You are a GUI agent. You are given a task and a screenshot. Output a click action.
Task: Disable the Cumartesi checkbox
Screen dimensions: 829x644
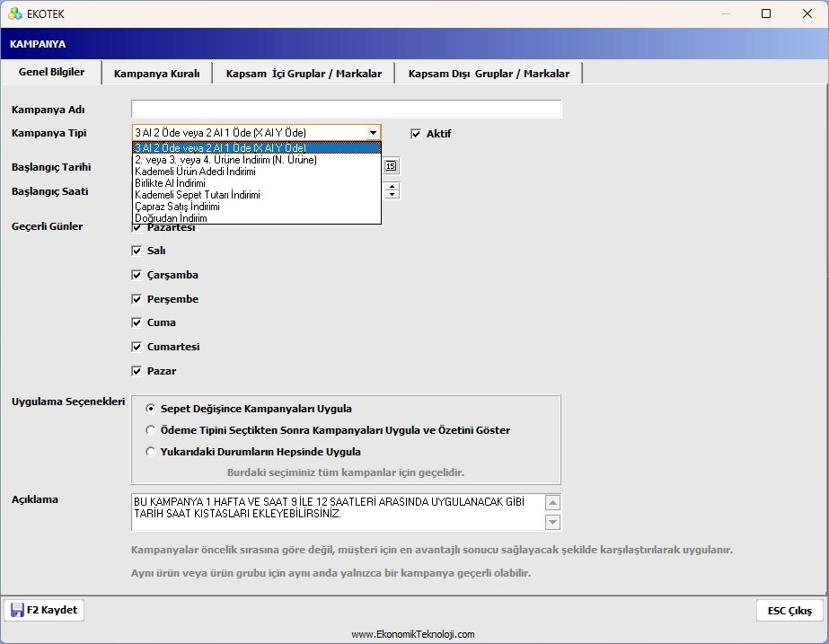click(137, 347)
